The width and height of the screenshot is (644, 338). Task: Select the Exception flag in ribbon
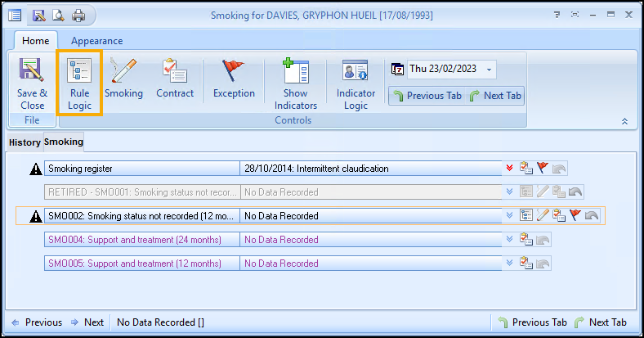(x=234, y=83)
